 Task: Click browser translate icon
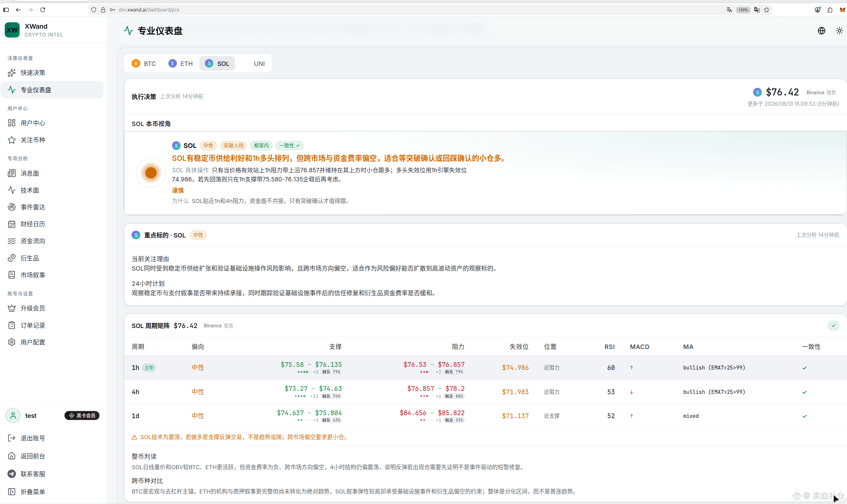[x=729, y=10]
